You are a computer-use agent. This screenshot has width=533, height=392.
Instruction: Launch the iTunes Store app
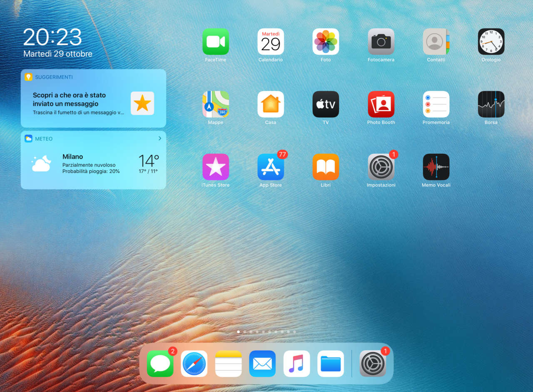point(215,167)
